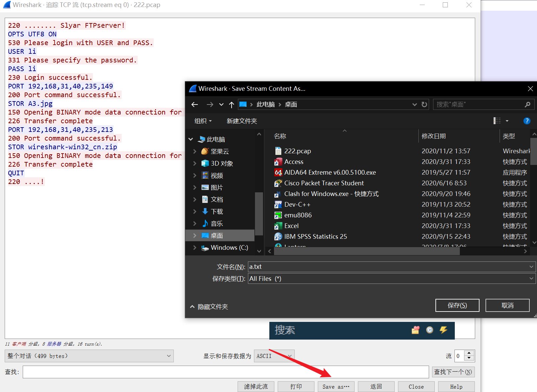Select Windows (C:) drive in the tree
The width and height of the screenshot is (537, 392).
229,247
